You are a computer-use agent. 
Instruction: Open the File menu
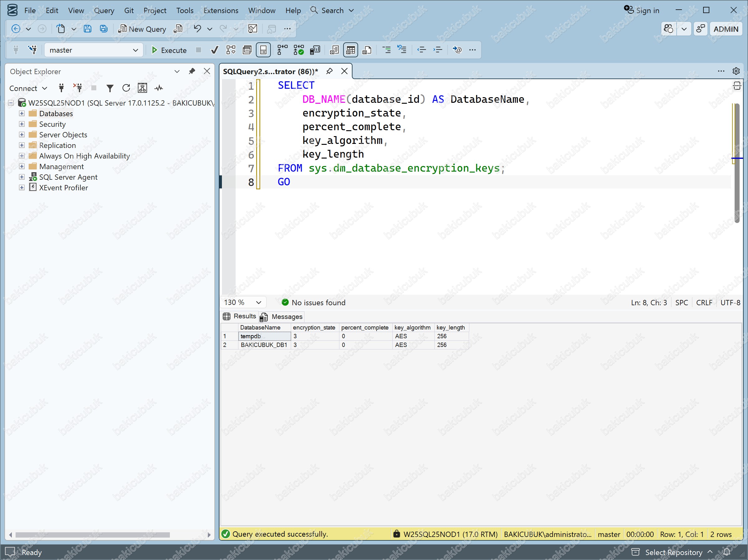click(30, 10)
